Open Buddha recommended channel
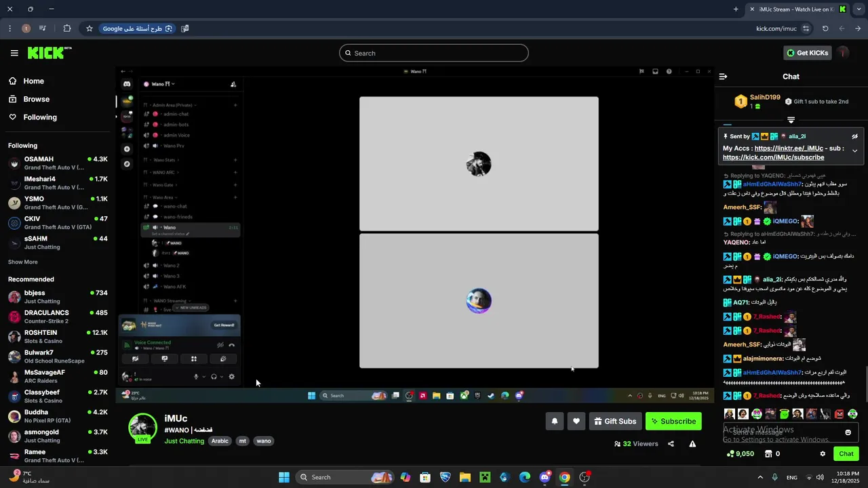868x488 pixels. pyautogui.click(x=58, y=416)
